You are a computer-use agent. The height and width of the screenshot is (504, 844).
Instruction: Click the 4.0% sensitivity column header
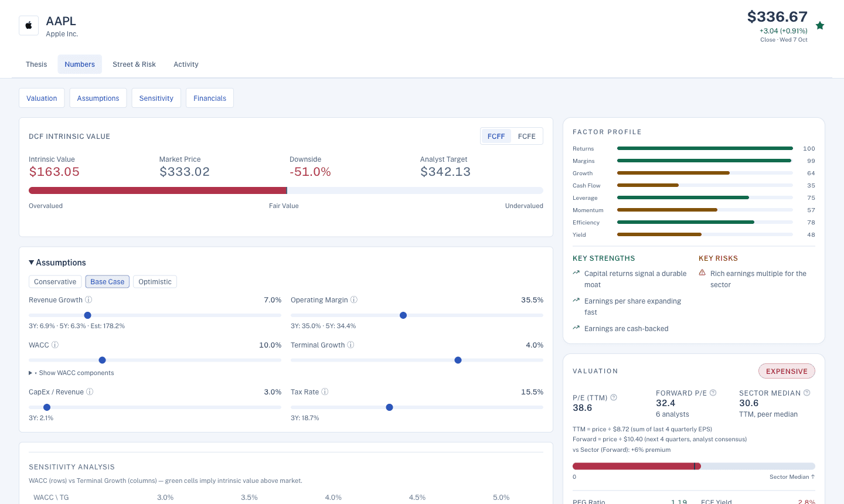pyautogui.click(x=333, y=498)
